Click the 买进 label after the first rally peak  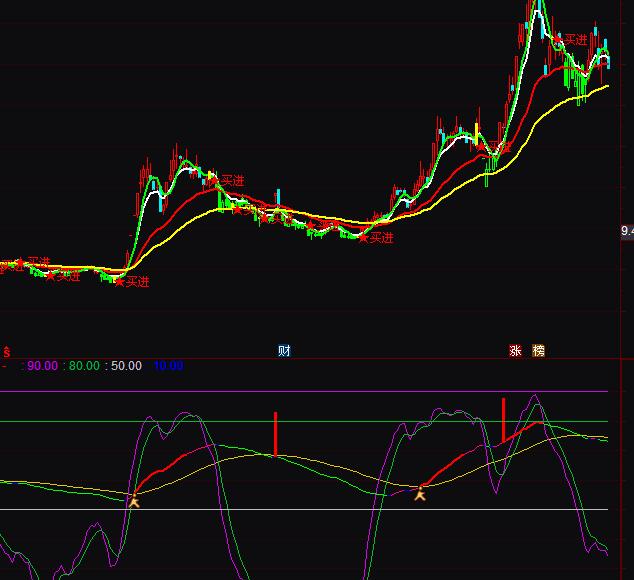pyautogui.click(x=232, y=181)
